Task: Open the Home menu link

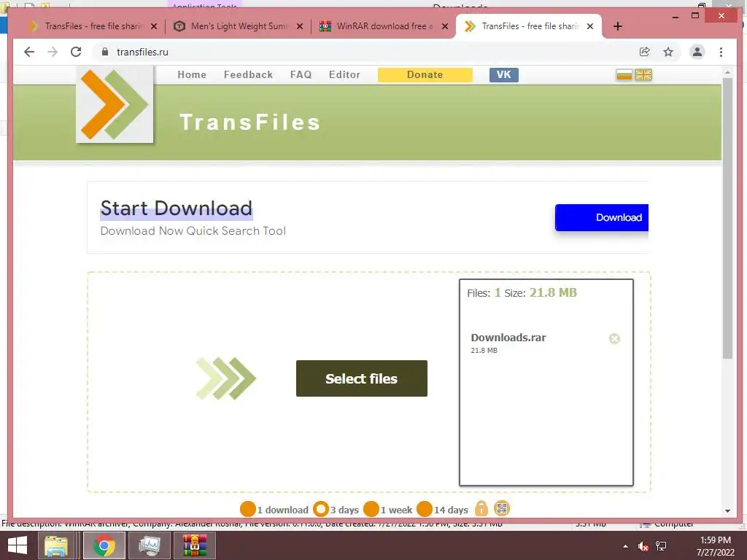Action: 192,75
